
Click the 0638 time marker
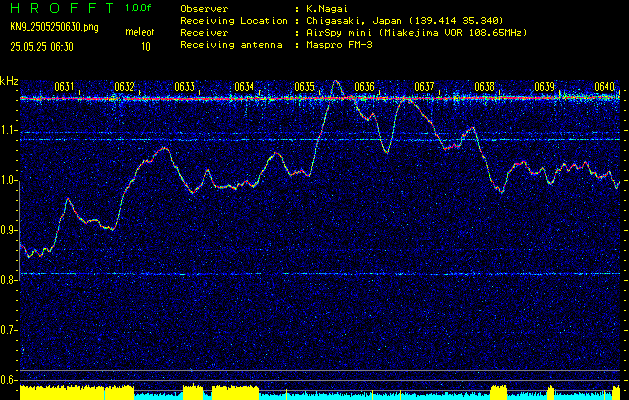pyautogui.click(x=484, y=87)
